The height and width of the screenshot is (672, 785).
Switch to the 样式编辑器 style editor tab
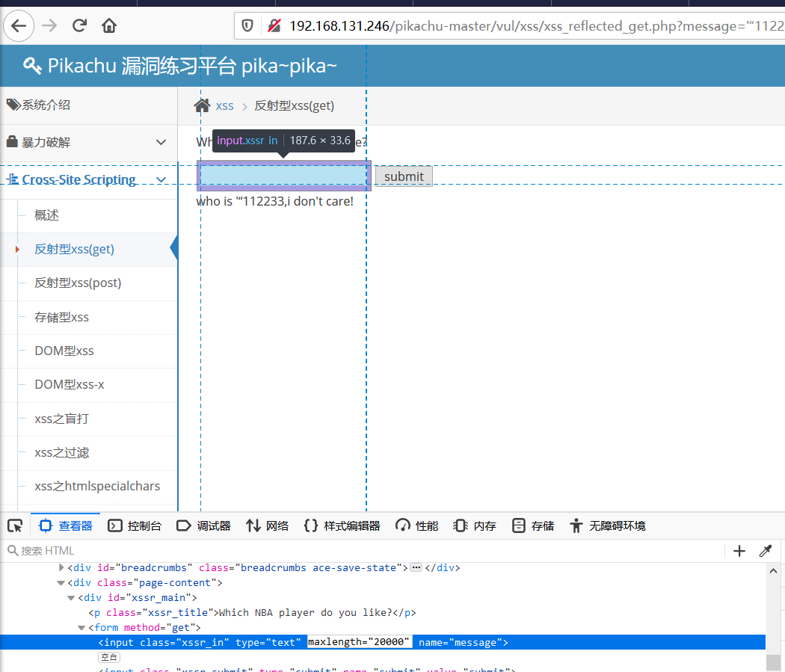342,526
